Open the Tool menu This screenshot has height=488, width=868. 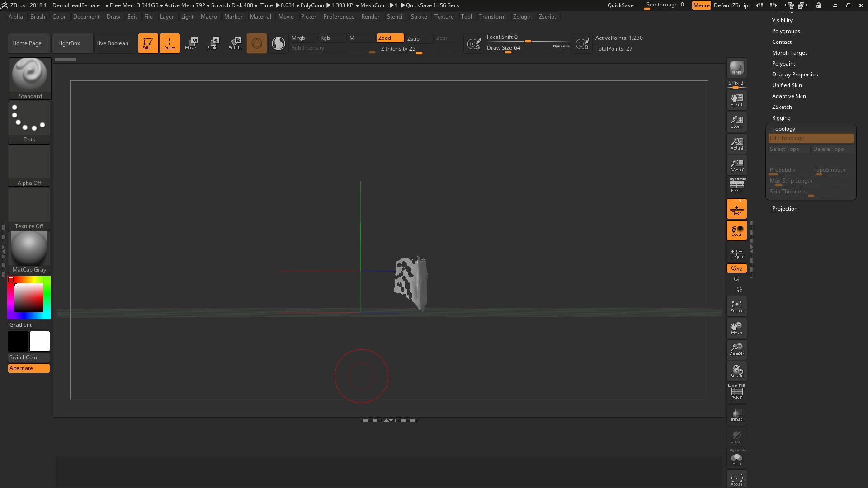point(466,17)
